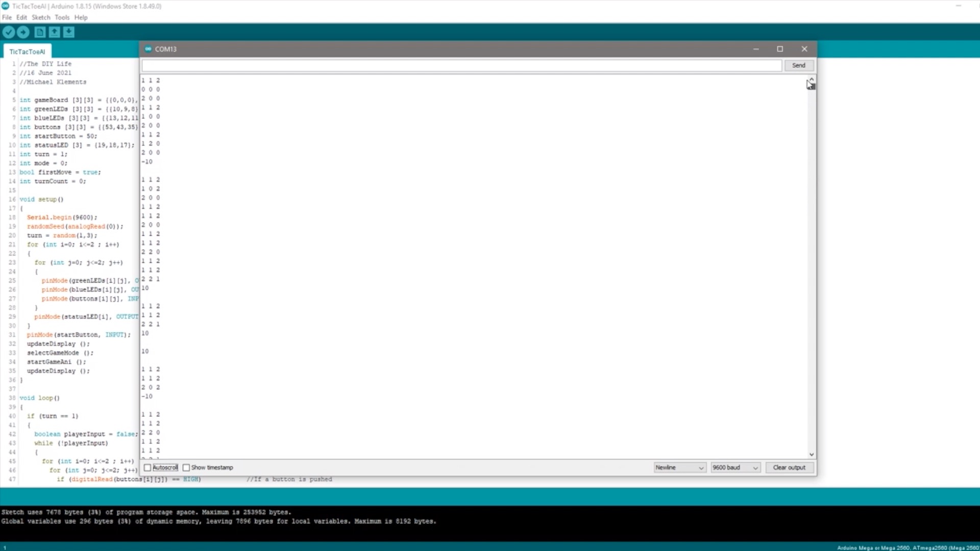Click the New sketch icon
The image size is (980, 551).
[x=40, y=32]
